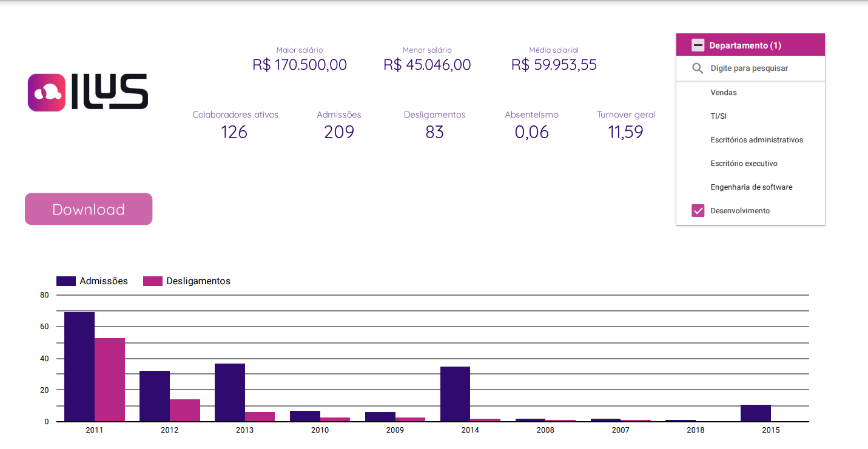Image resolution: width=868 pixels, height=449 pixels.
Task: Click the Média salarial label
Action: click(554, 50)
